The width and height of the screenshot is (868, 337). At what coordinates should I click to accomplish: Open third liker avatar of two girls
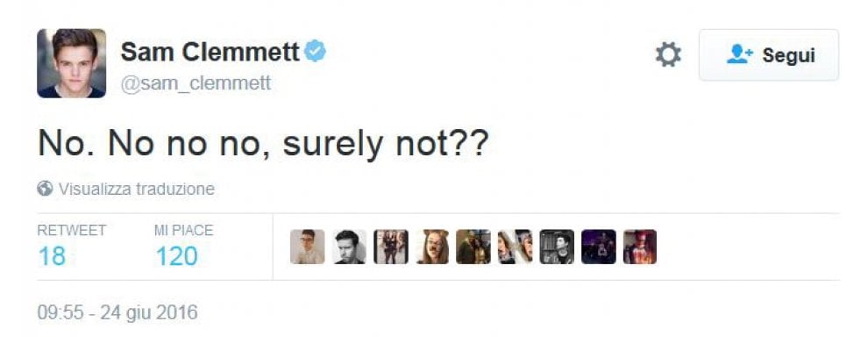[x=391, y=247]
